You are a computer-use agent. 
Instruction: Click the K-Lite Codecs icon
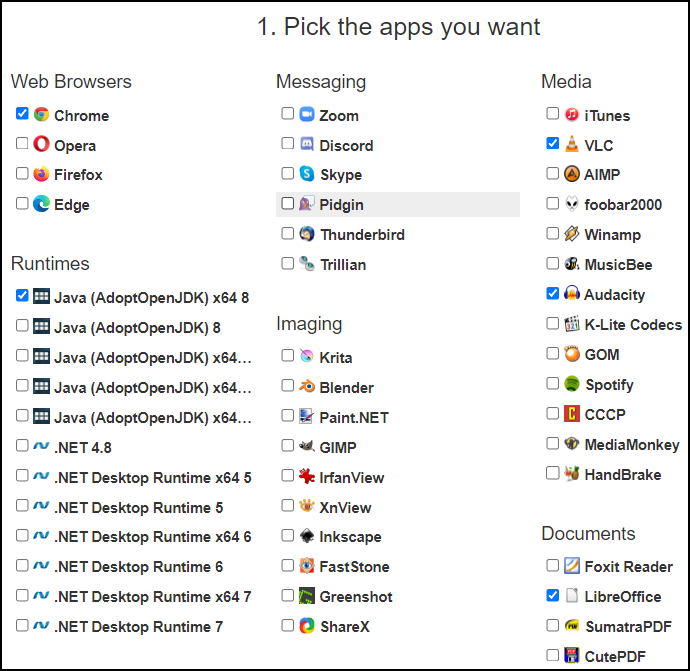[x=572, y=323]
